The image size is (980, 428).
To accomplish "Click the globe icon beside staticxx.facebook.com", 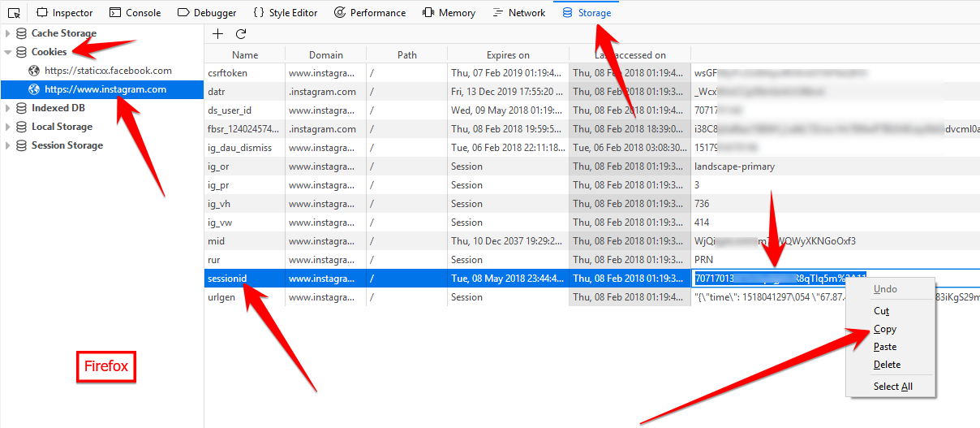I will point(34,71).
